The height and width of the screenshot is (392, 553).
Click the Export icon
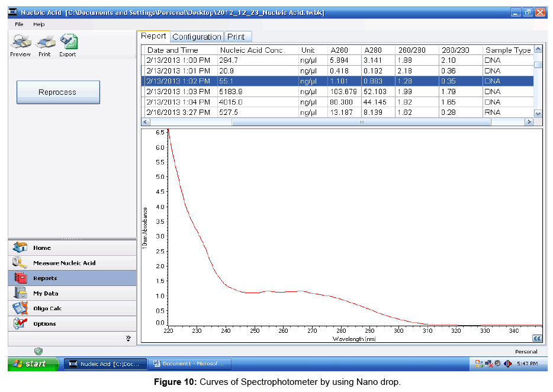point(68,43)
